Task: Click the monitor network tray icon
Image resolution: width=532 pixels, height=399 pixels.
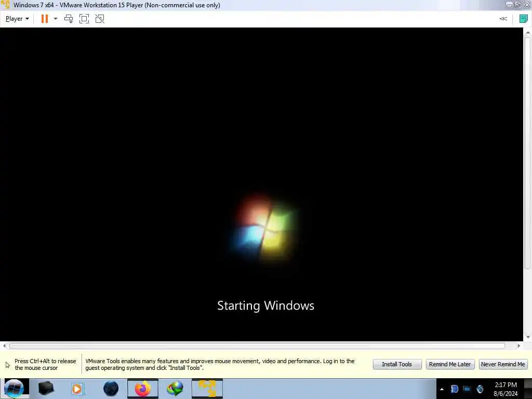Action: click(x=467, y=389)
